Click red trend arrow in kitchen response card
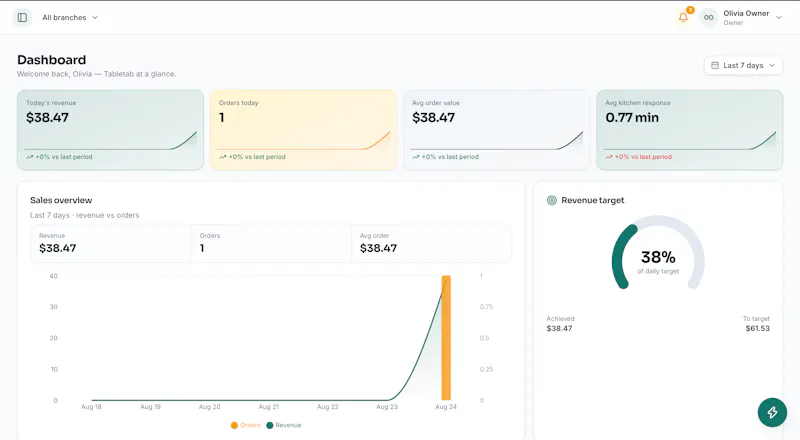This screenshot has width=800, height=440. 609,157
